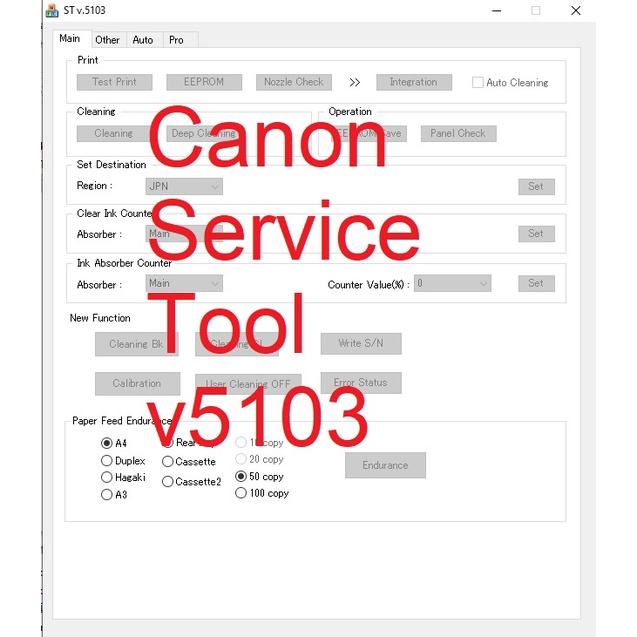The height and width of the screenshot is (637, 637).
Task: Minimize the ST v.5103 window
Action: tap(496, 11)
